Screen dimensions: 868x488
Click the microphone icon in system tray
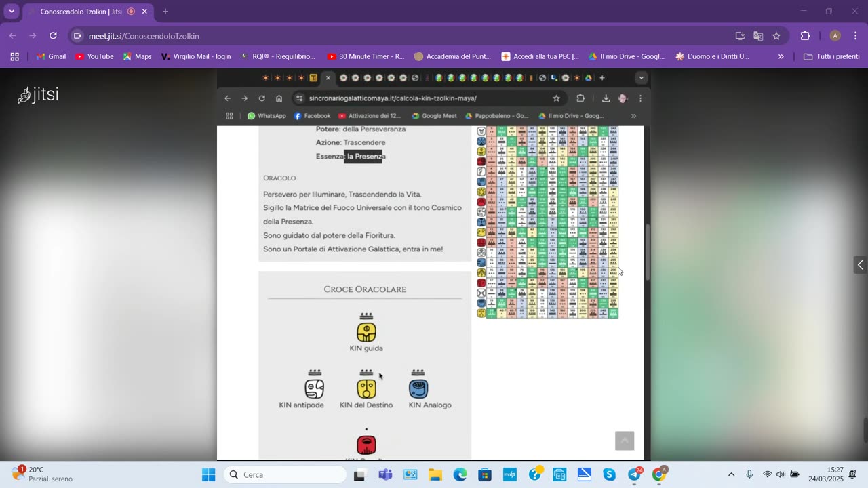[749, 474]
